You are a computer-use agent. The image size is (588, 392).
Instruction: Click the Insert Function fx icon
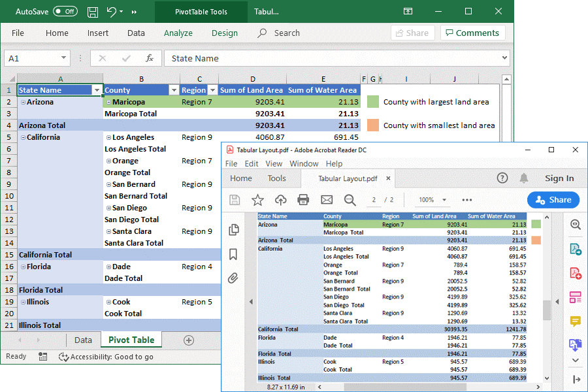(150, 58)
